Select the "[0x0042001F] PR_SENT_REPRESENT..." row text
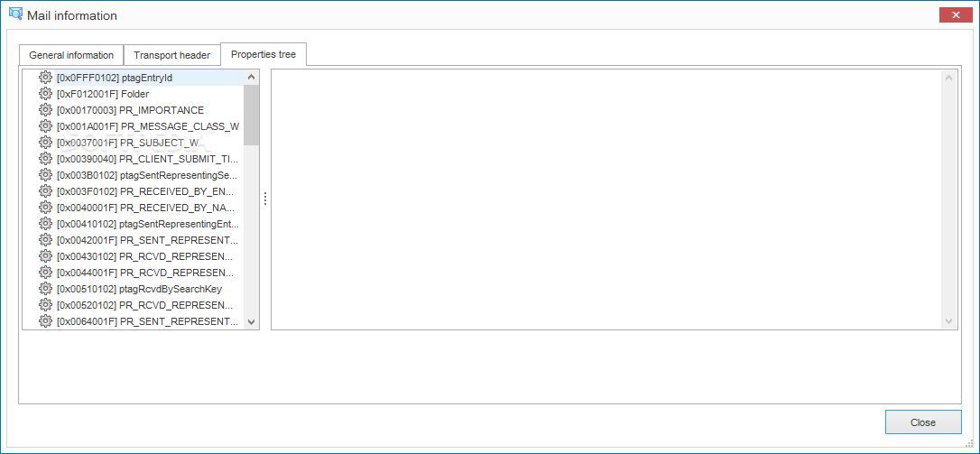 coord(147,240)
